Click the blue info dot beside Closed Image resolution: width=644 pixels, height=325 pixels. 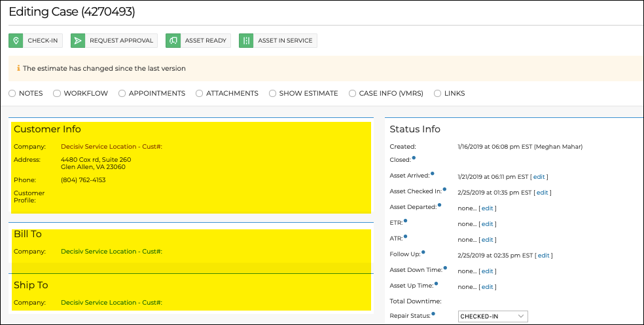pyautogui.click(x=414, y=157)
